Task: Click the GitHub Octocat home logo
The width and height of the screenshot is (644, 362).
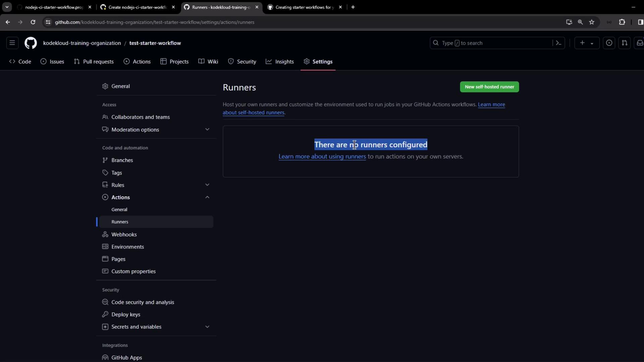Action: tap(31, 43)
